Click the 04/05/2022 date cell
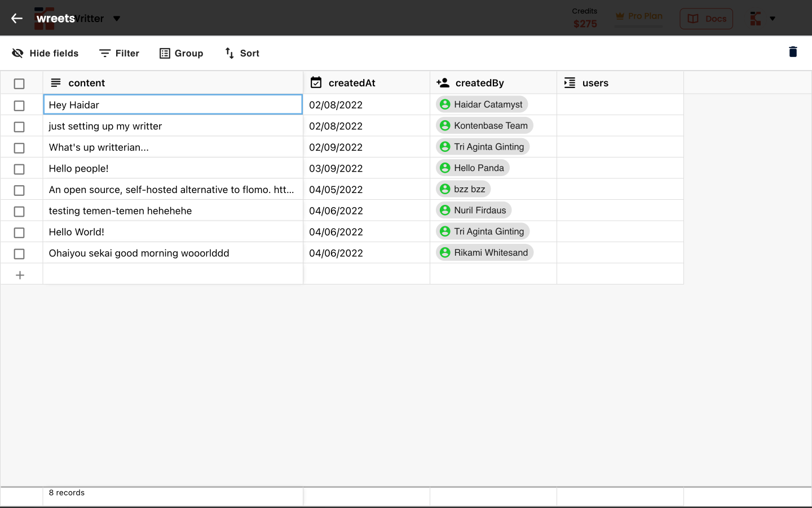 [x=367, y=189]
